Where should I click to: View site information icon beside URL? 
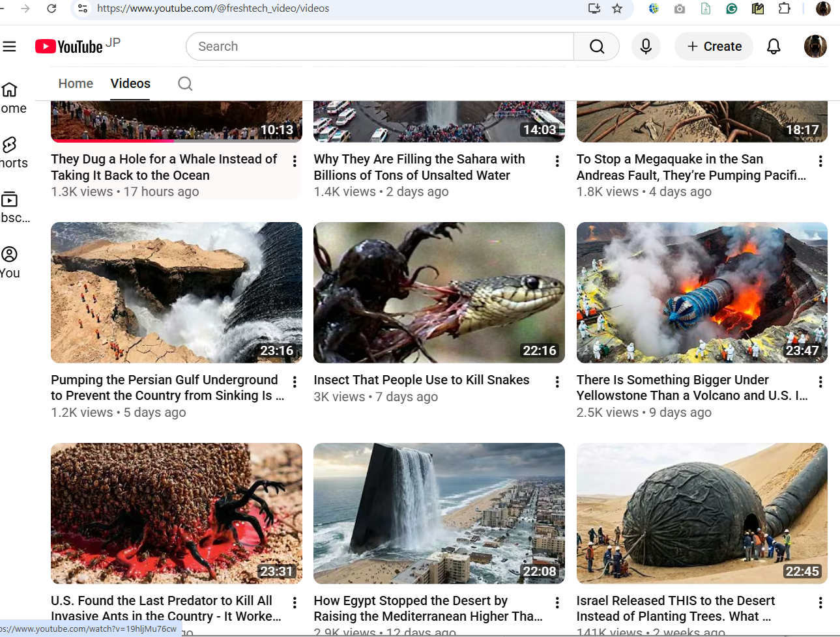coord(83,8)
